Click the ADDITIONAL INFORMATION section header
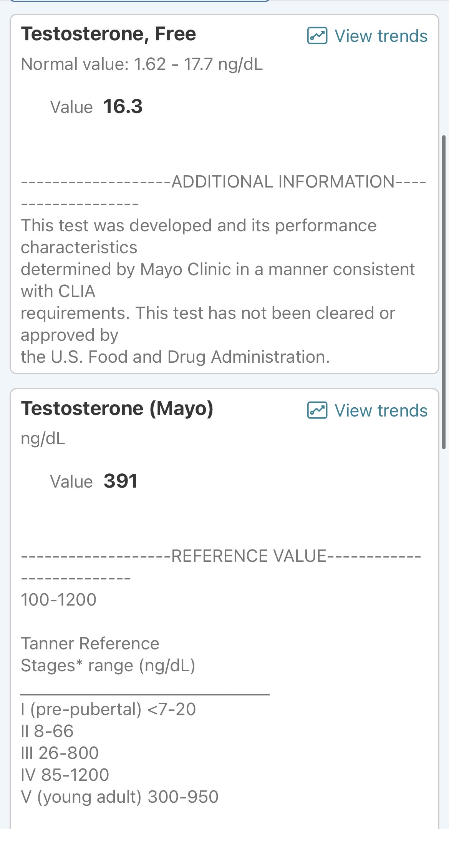This screenshot has height=868, width=449. click(283, 182)
